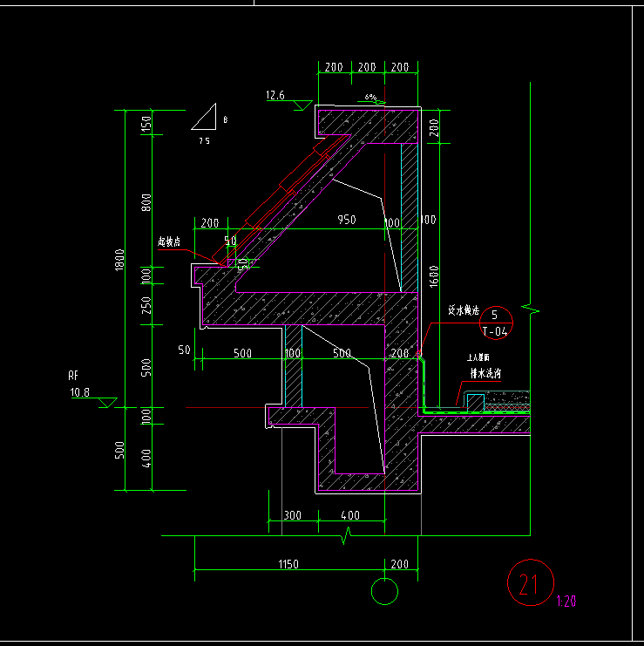Click the T-04 detail reference text
This screenshot has height=646, width=644.
495,331
